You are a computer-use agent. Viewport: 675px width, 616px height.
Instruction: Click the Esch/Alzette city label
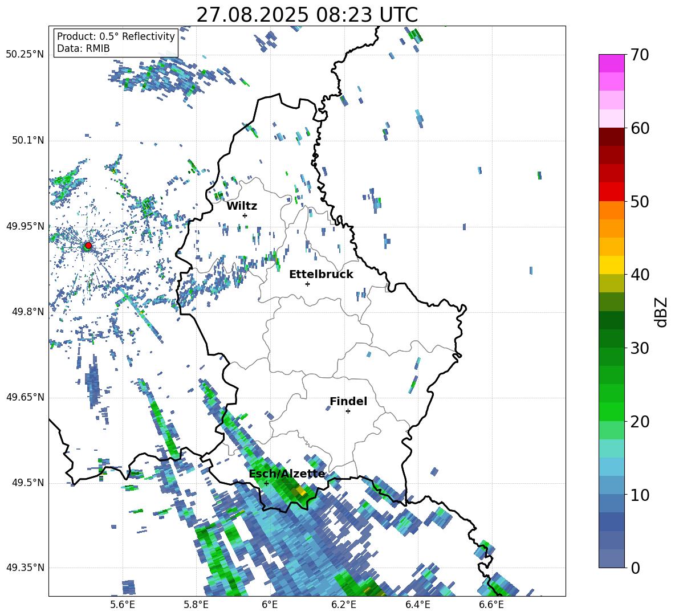pyautogui.click(x=287, y=474)
